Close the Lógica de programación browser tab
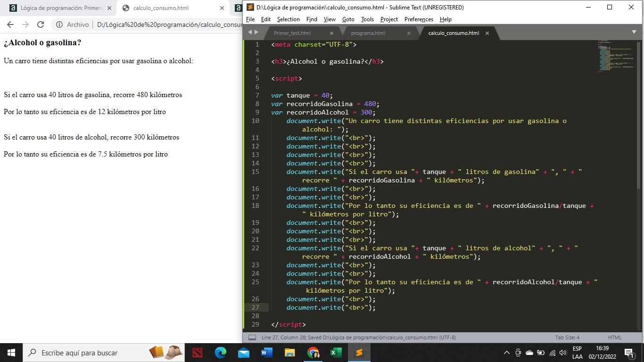Viewport: 644px width, 362px height. click(x=109, y=8)
